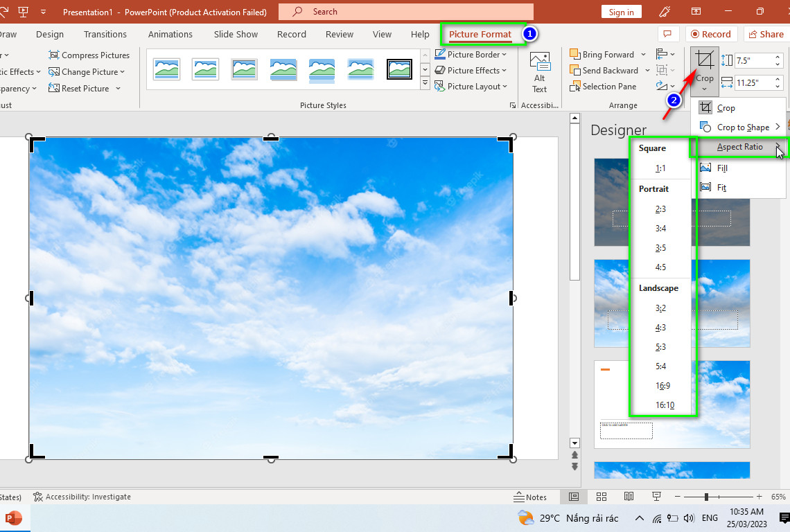This screenshot has height=532, width=790.
Task: Click the Sign in button
Action: [x=621, y=12]
